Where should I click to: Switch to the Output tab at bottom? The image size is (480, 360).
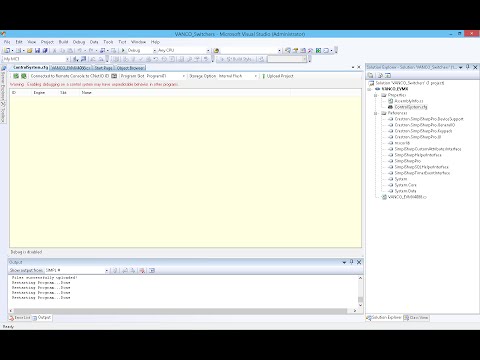pos(42,318)
